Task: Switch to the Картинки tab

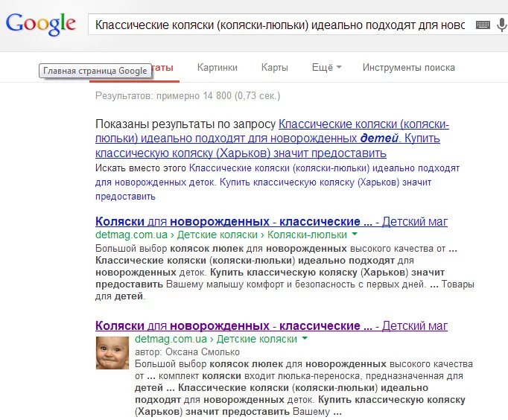Action: click(x=218, y=67)
